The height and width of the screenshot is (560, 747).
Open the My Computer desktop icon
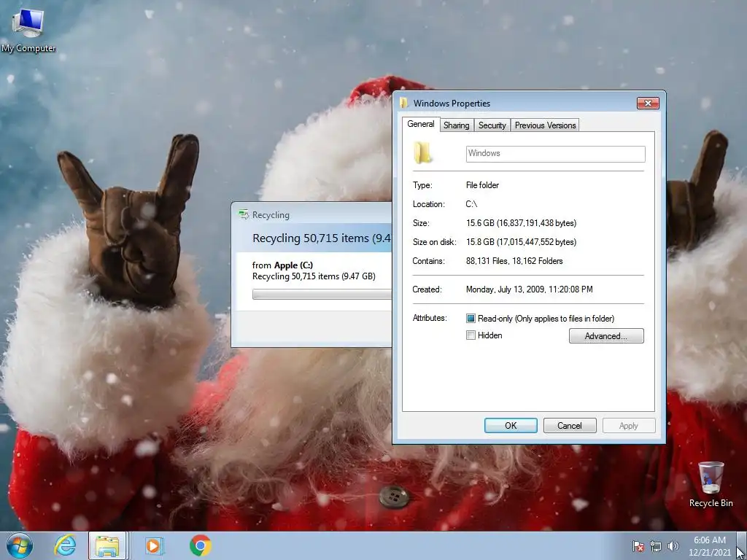point(28,30)
